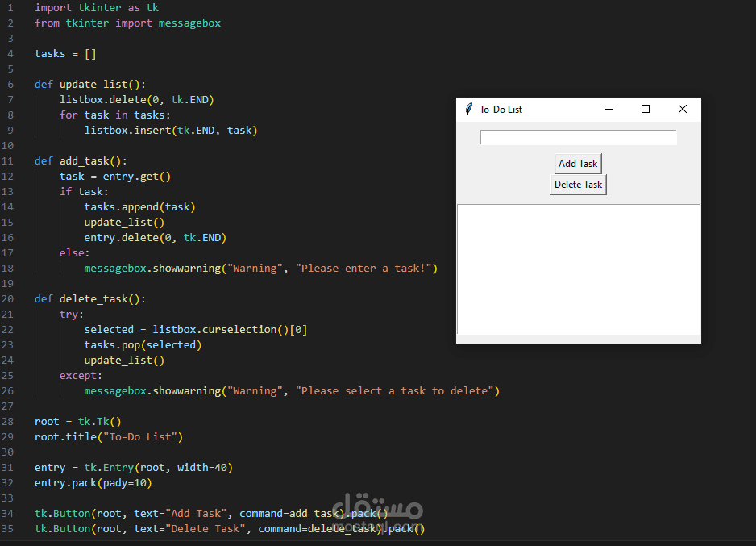Click 'messagebox' in the line 2 import
This screenshot has width=756, height=546.
(189, 23)
